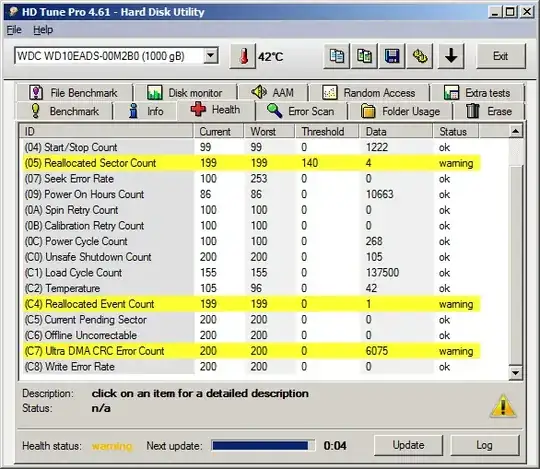The image size is (540, 469).
Task: Click the vertical scrollbar thumb
Action: 516,265
